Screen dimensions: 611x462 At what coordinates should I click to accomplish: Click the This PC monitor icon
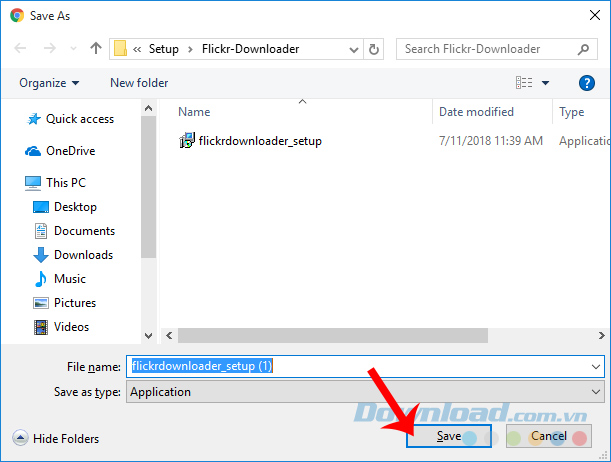coord(33,183)
